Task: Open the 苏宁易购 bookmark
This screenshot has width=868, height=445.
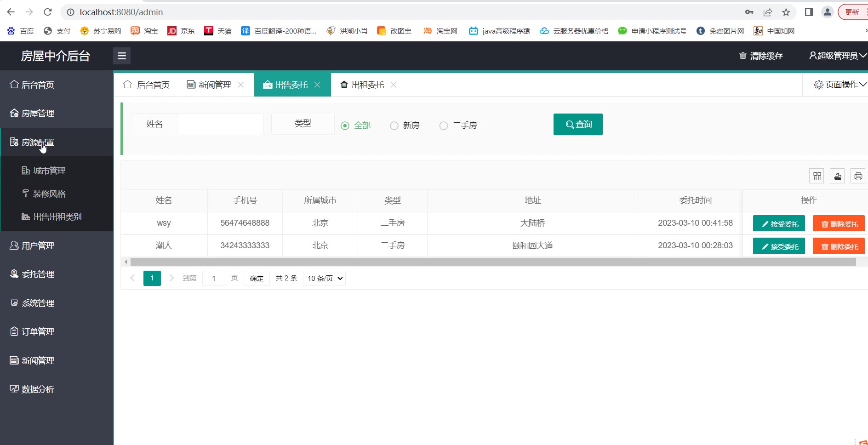Action: click(101, 31)
